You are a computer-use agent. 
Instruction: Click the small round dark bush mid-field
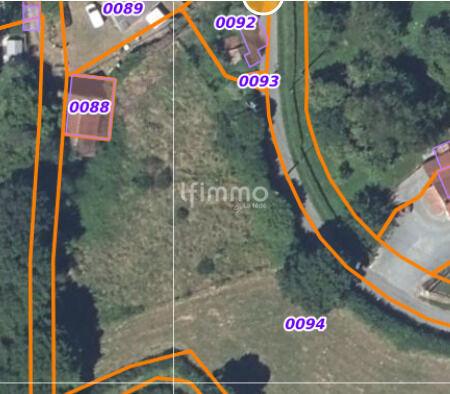click(x=182, y=212)
